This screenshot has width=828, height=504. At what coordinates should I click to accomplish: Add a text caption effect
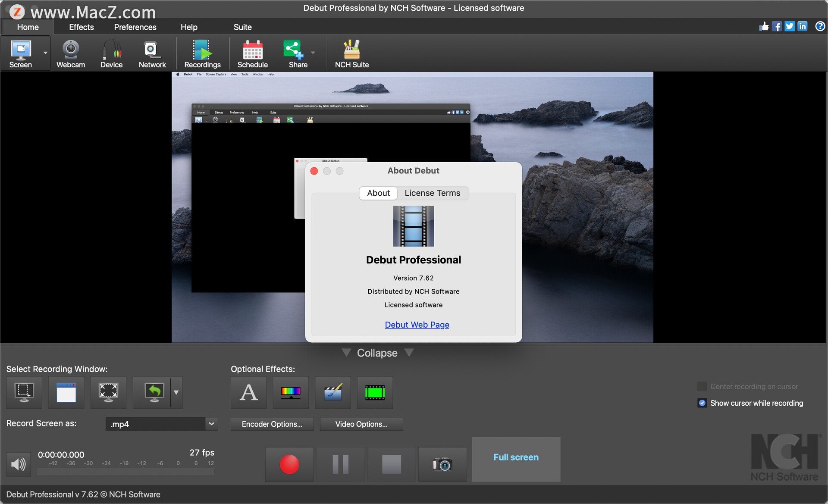(248, 392)
